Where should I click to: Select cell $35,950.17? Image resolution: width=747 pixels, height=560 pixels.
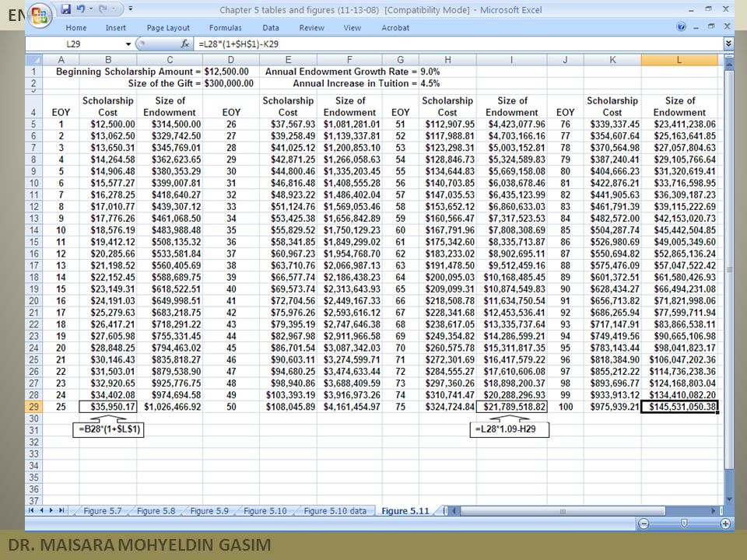point(108,407)
